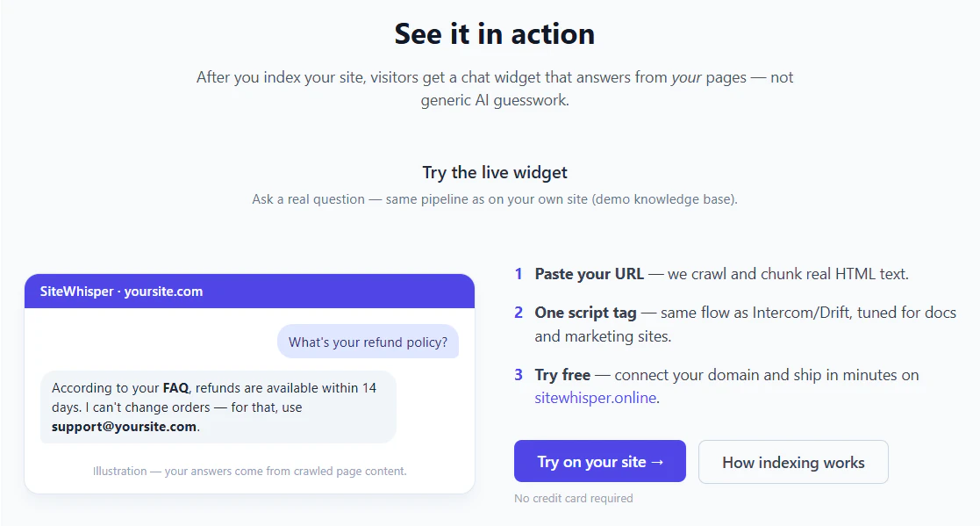Click the Try on your site button

point(599,460)
